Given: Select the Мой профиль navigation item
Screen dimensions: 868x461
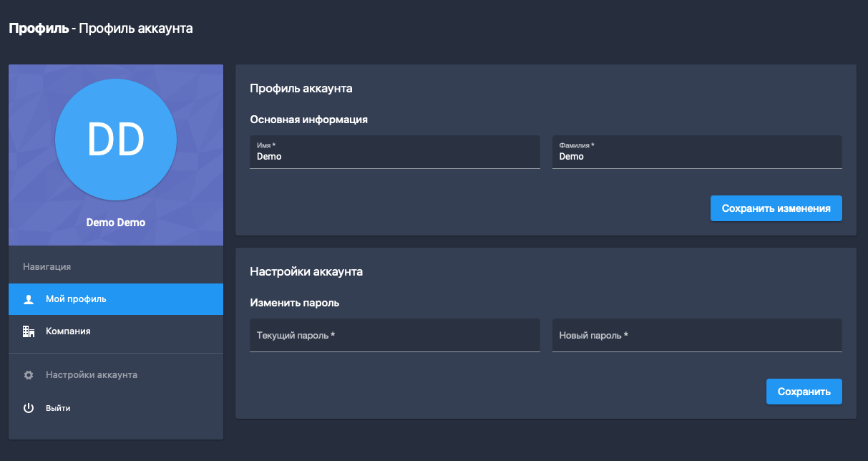Looking at the screenshot, I should (76, 299).
